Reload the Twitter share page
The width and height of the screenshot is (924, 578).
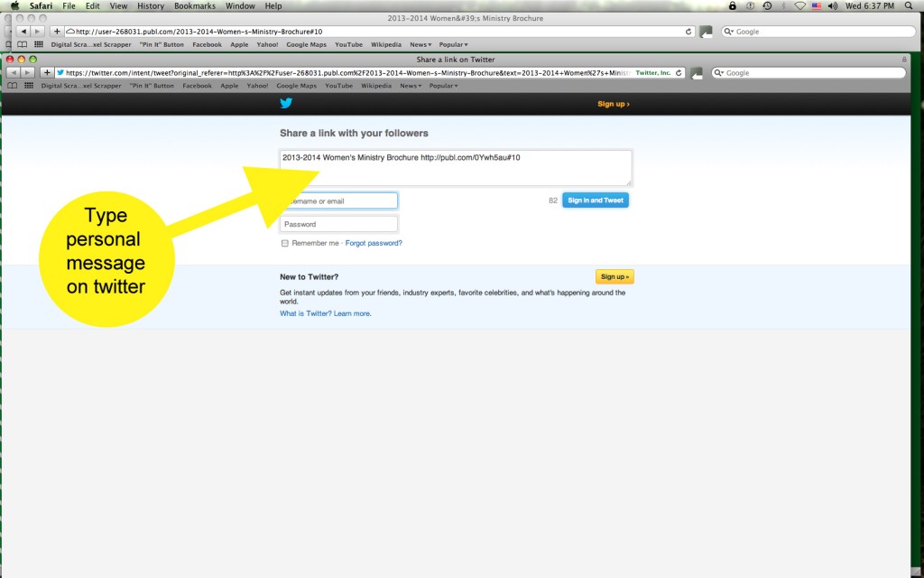[x=679, y=73]
